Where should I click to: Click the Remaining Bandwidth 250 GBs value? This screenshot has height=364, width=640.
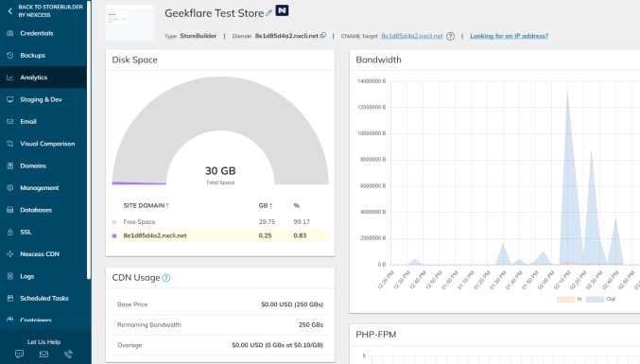tap(311, 325)
